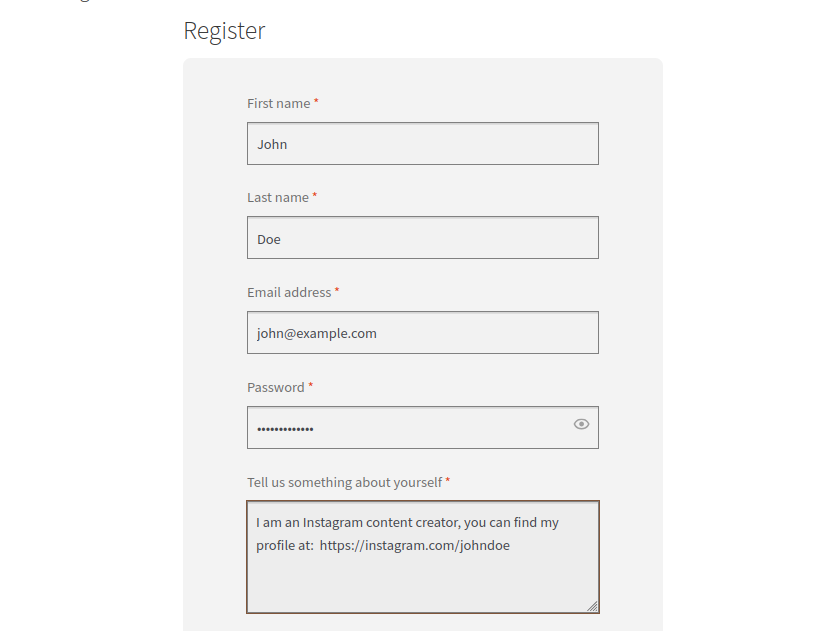Click the "Email address" label
Image resolution: width=839 pixels, height=631 pixels.
tap(289, 292)
